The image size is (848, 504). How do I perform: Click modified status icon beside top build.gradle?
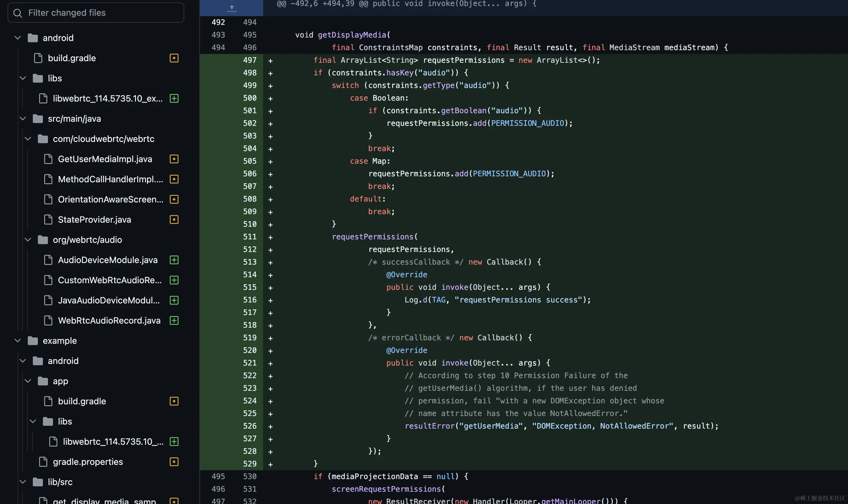click(174, 58)
